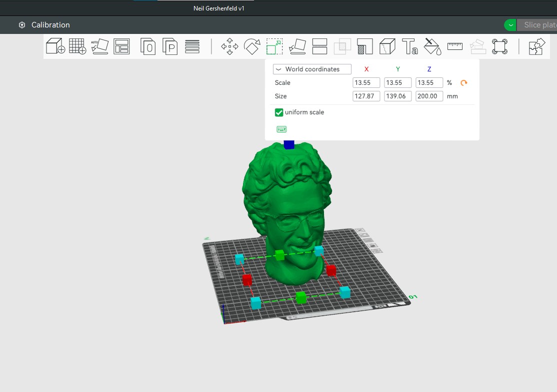Uncheck the uniform scale checkbox
The image size is (557, 392).
[279, 112]
